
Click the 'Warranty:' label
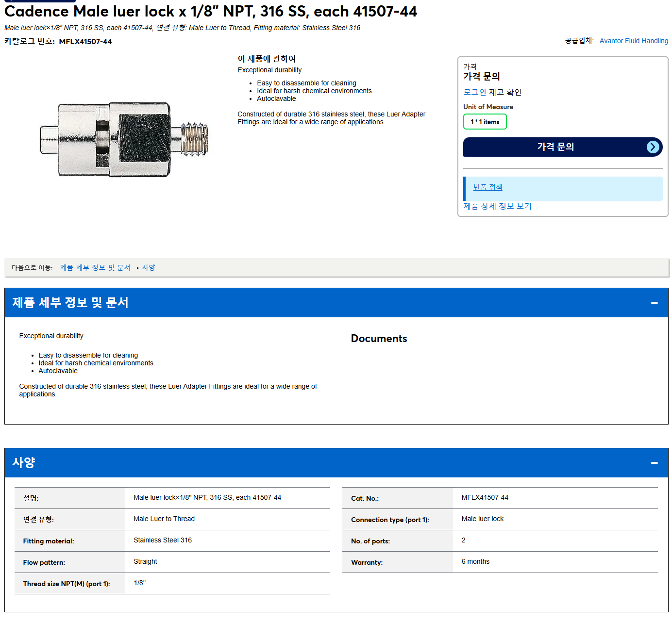367,562
